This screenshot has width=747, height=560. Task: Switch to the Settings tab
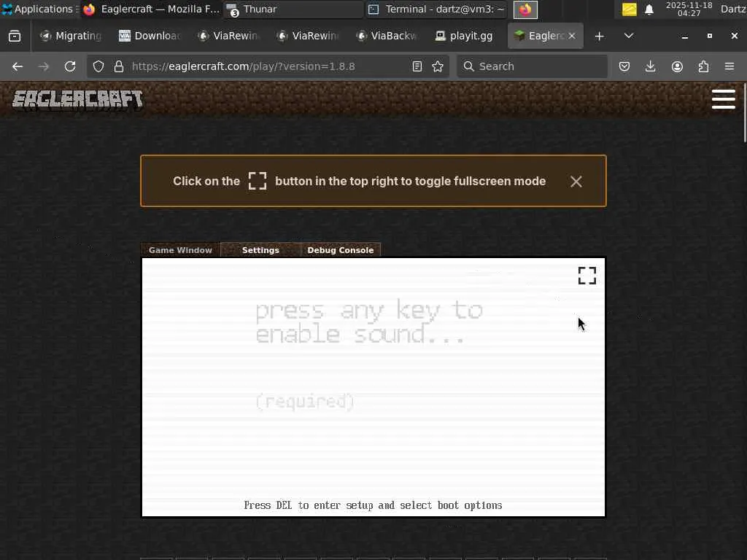pos(260,250)
